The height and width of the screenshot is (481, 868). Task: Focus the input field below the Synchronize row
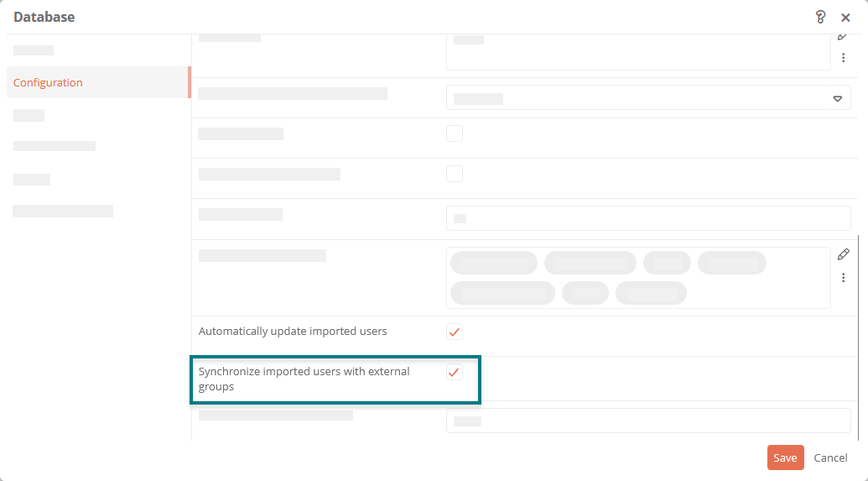click(648, 421)
